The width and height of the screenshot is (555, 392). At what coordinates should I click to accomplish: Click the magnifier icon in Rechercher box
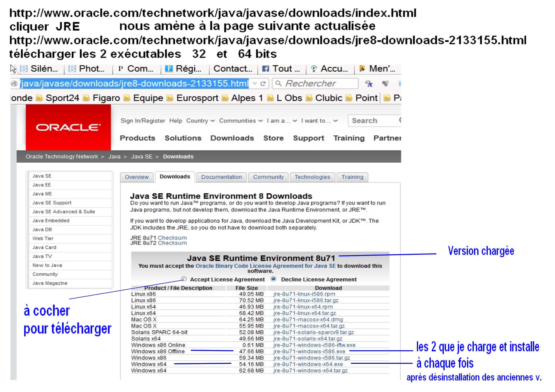click(x=279, y=83)
